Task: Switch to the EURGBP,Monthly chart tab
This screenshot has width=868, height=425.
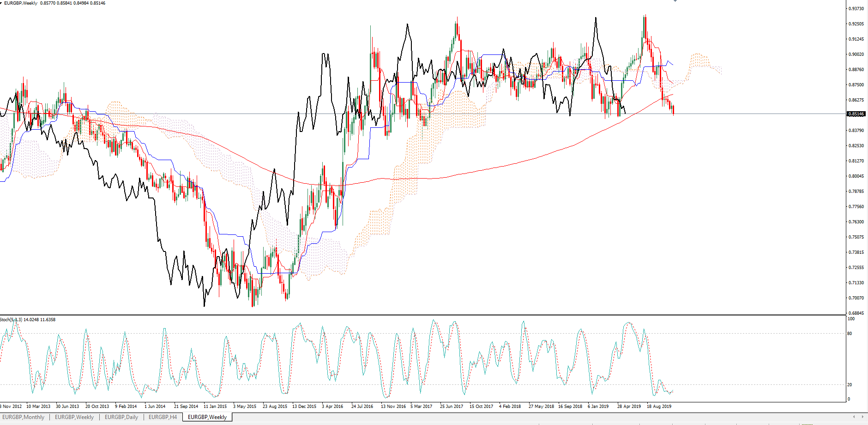Action: (x=24, y=417)
